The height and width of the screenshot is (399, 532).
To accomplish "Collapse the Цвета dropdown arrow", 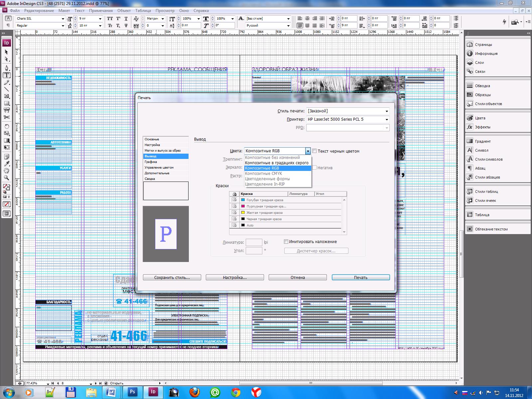I will click(308, 151).
